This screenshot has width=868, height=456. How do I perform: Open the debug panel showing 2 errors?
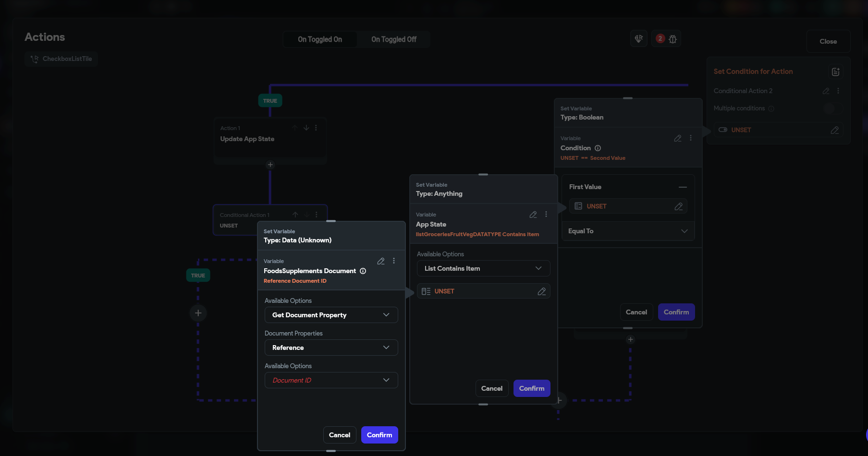point(666,38)
